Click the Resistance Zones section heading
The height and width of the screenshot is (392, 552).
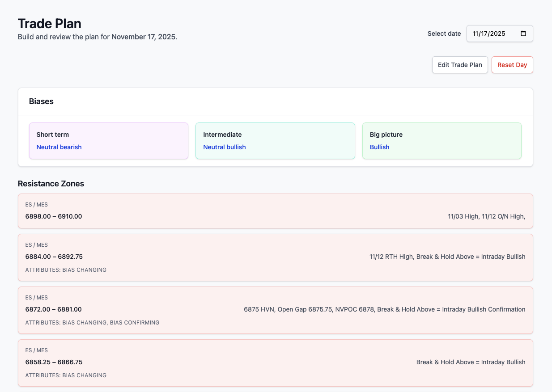(x=51, y=184)
